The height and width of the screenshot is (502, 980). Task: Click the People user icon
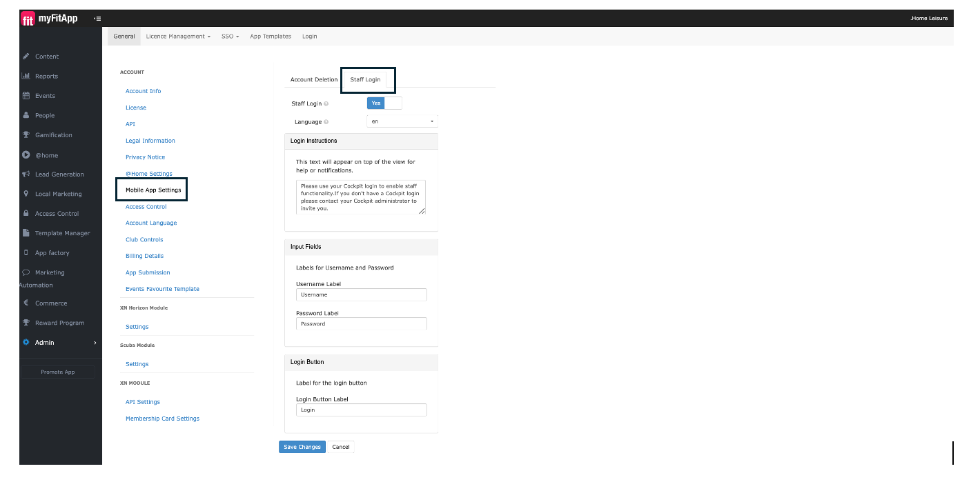pyautogui.click(x=26, y=115)
